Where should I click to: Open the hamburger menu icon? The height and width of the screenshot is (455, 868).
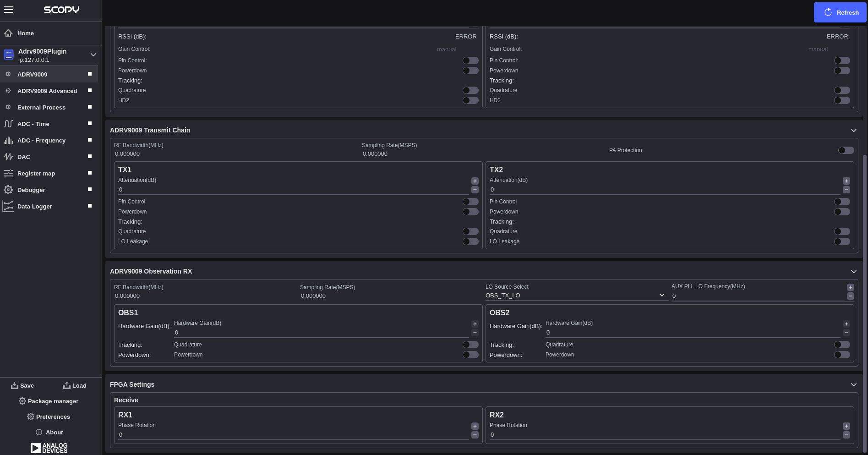click(x=9, y=10)
